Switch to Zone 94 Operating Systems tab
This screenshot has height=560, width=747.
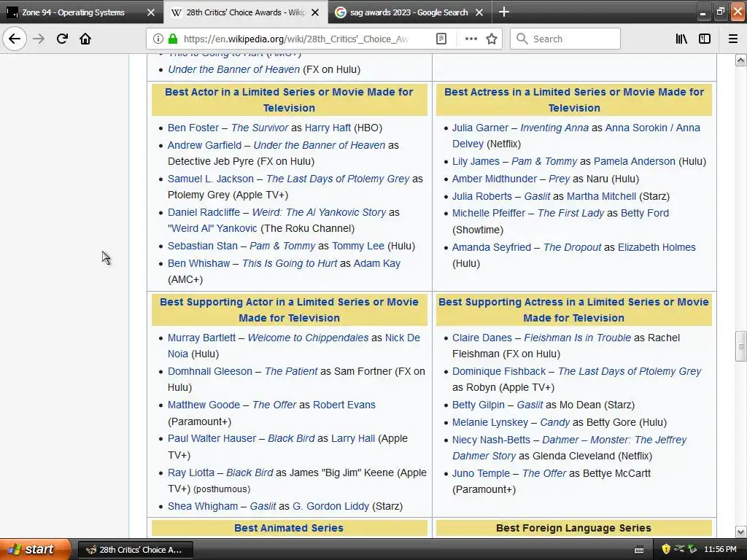tap(74, 12)
